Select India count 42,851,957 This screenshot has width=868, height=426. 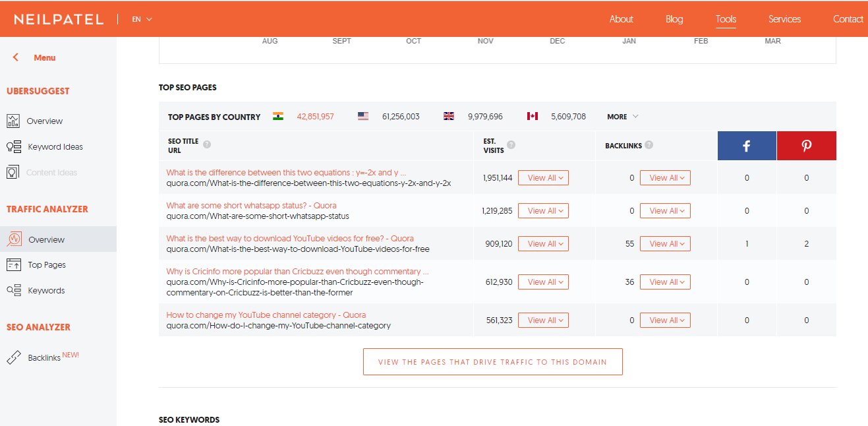tap(315, 117)
